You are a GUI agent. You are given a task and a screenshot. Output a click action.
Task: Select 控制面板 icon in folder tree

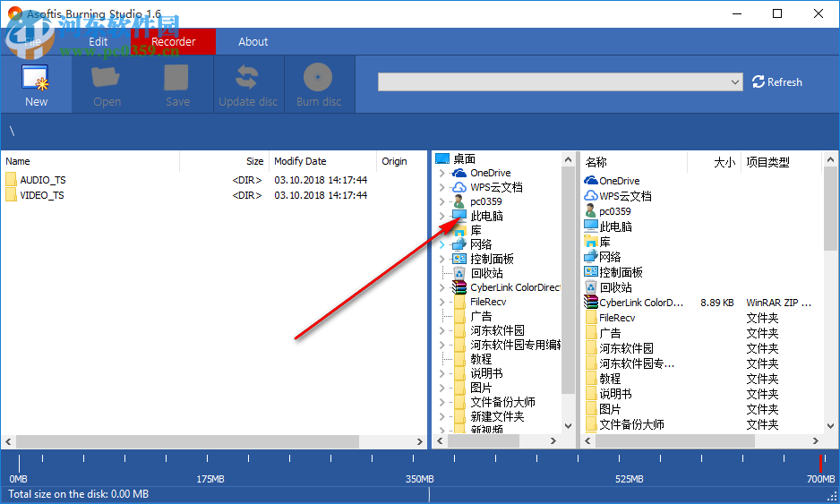pos(459,259)
